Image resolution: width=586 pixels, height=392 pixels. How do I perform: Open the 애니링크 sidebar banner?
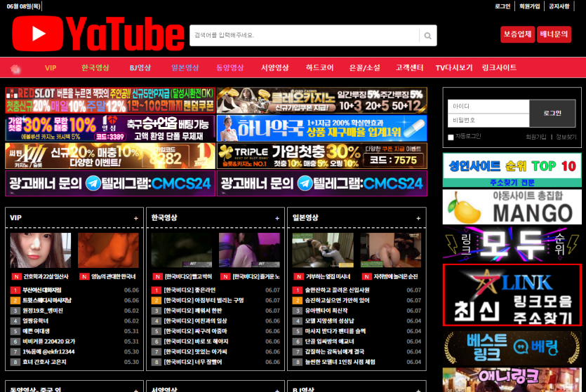pos(512,379)
